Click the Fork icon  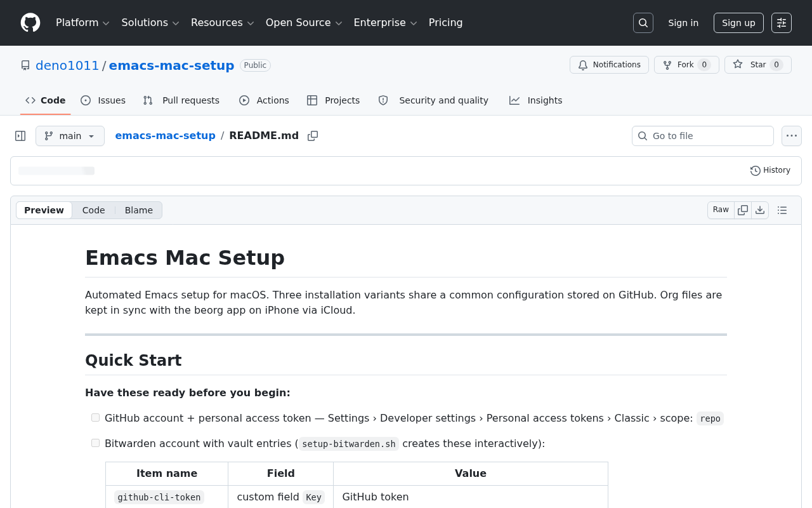(x=667, y=65)
